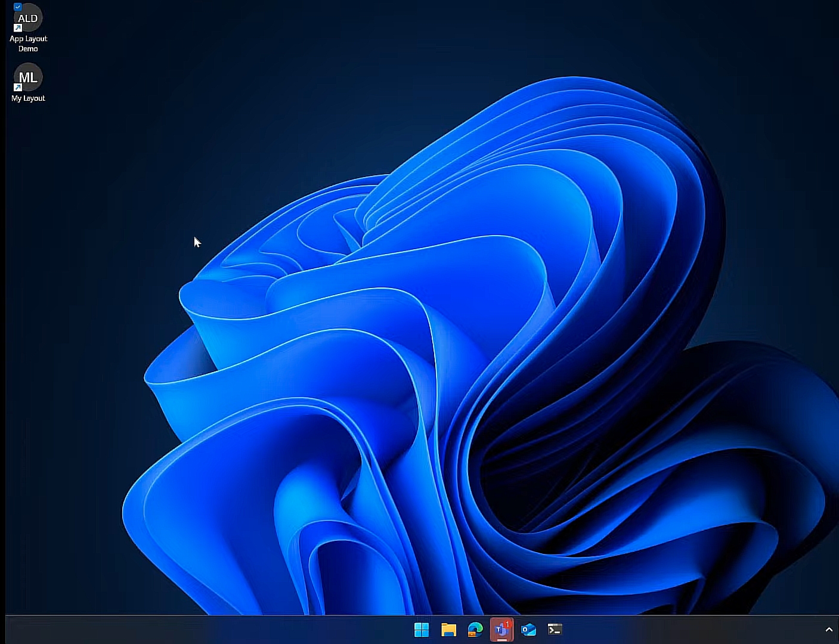Launch Microsoft Edge from the taskbar
The width and height of the screenshot is (839, 644).
point(475,630)
